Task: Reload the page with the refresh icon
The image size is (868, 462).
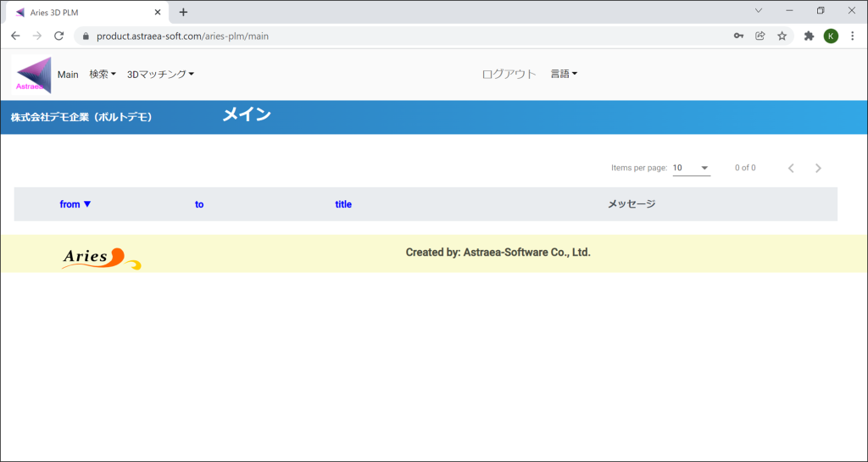Action: coord(58,36)
